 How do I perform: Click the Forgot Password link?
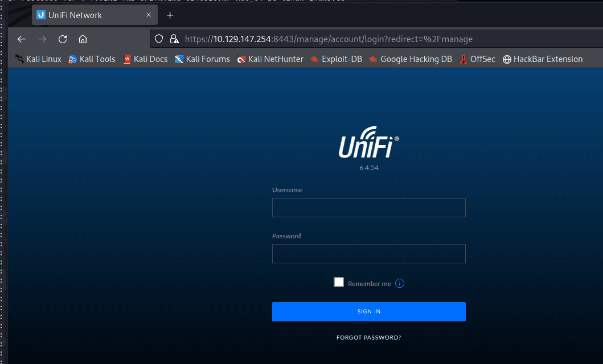click(368, 338)
